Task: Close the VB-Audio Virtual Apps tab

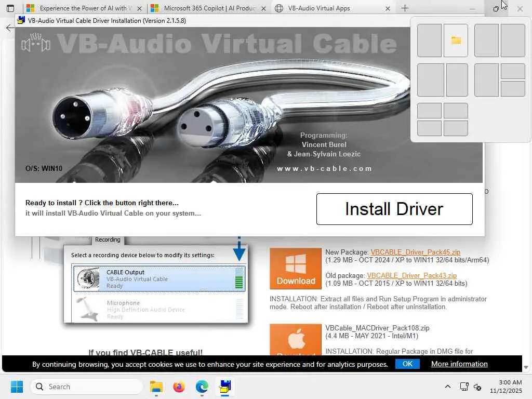Action: (x=388, y=8)
